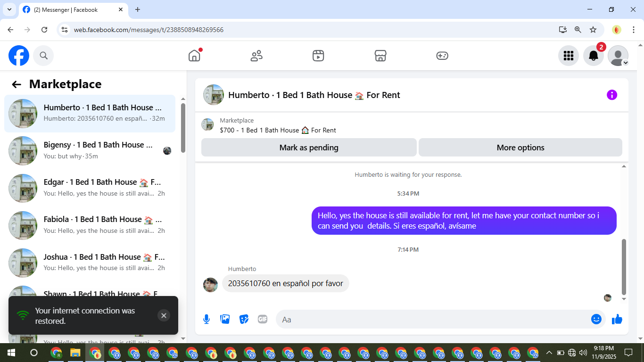Go back in the browser
This screenshot has width=644, height=362.
pos(10,30)
